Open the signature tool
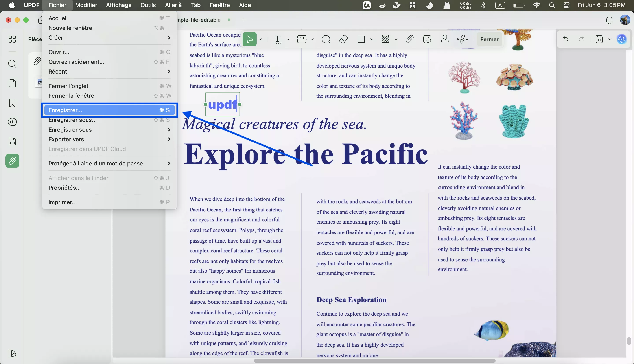This screenshot has height=364, width=634. point(463,39)
